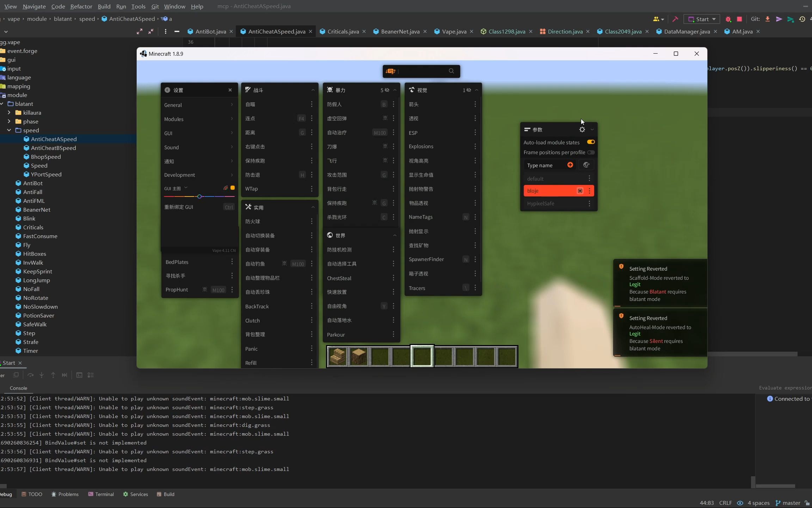
Task: Click the options dots for 自瞄 module
Action: click(x=312, y=104)
